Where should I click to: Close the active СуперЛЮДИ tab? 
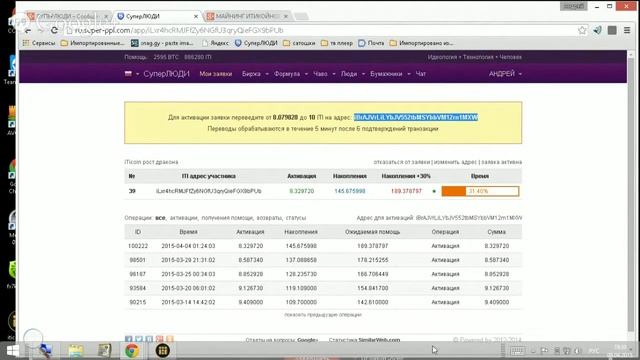196,16
